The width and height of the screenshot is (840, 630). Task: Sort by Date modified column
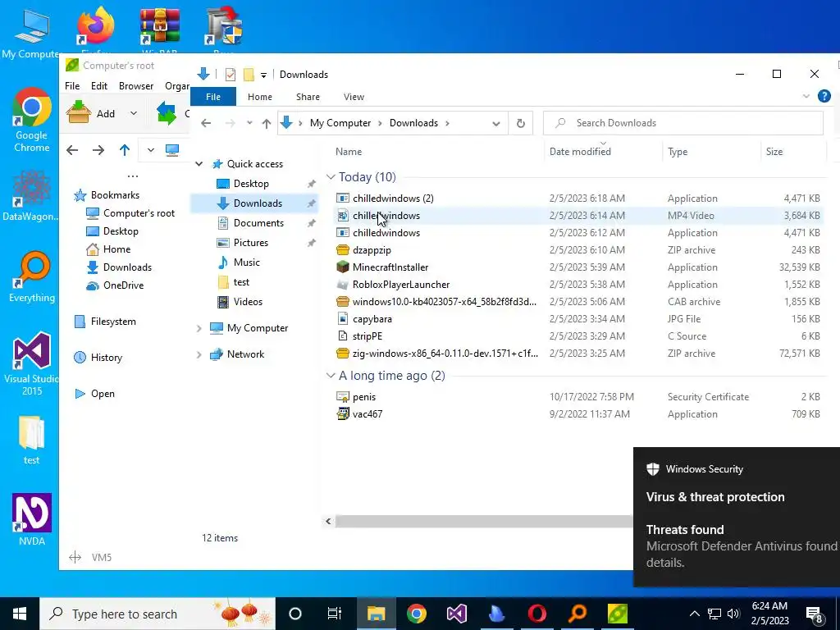click(603, 152)
